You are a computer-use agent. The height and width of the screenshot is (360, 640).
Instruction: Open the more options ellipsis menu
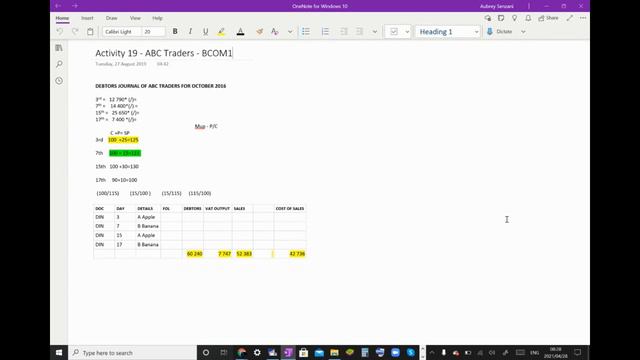[x=583, y=18]
